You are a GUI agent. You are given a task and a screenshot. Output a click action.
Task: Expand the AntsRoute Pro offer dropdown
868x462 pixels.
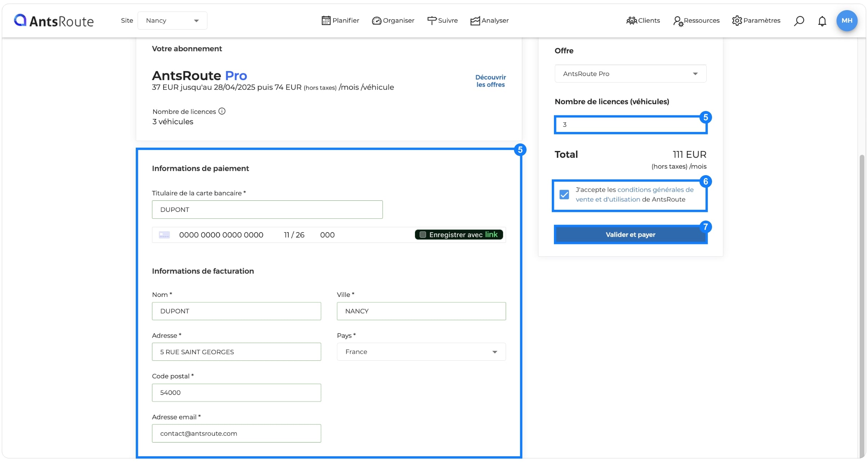[x=630, y=74]
